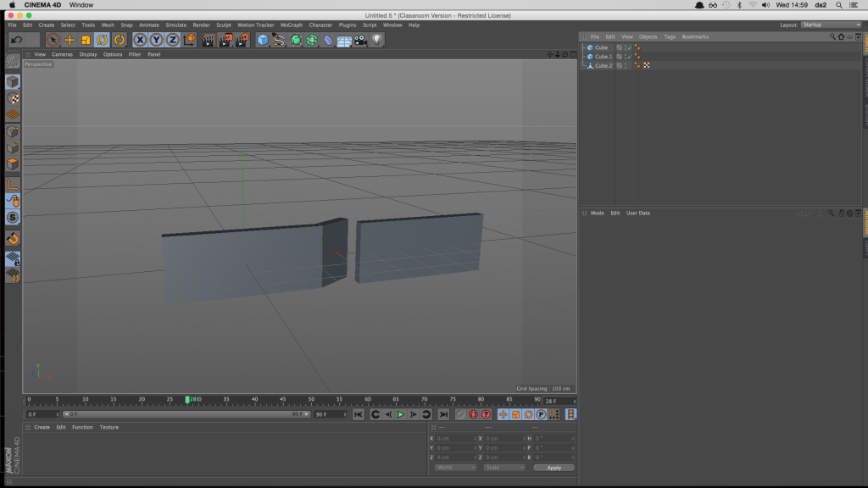Toggle the green enable checkmark on Cube.1
Screen dimensions: 868x488
click(x=629, y=57)
